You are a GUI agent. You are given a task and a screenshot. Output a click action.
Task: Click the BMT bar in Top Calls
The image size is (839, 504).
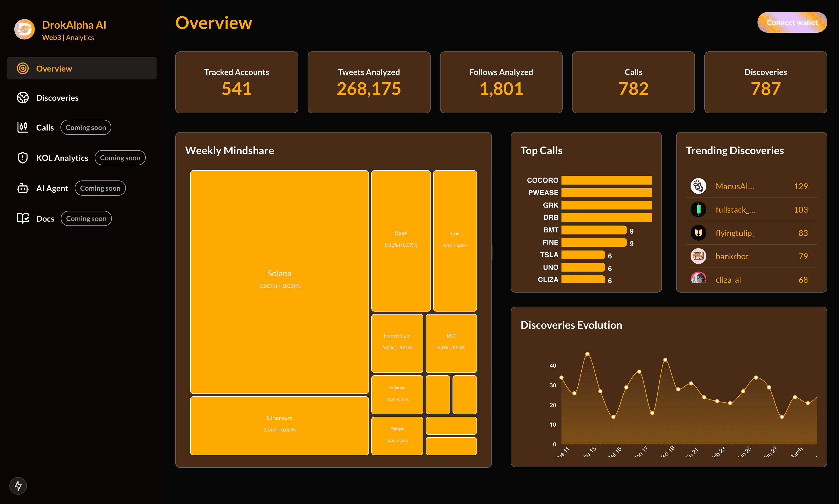click(594, 230)
